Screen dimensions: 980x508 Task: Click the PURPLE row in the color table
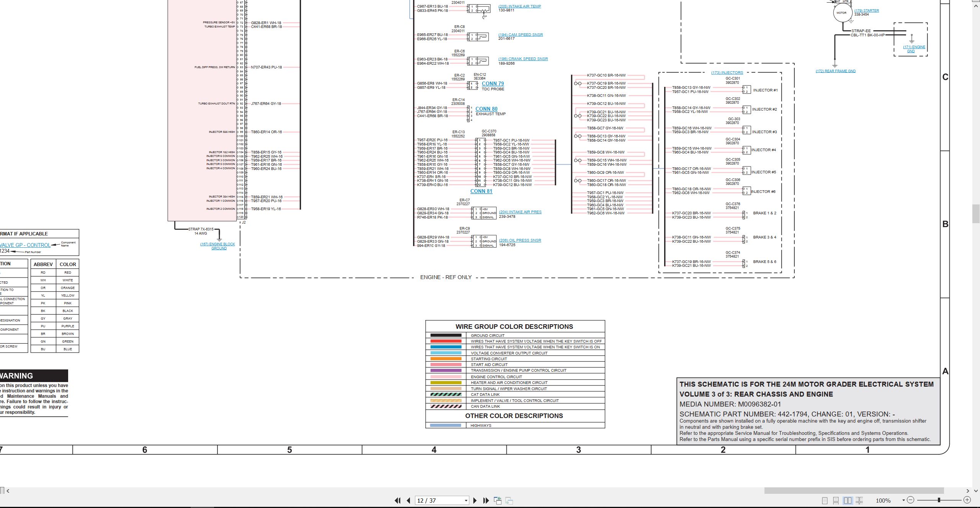point(55,326)
